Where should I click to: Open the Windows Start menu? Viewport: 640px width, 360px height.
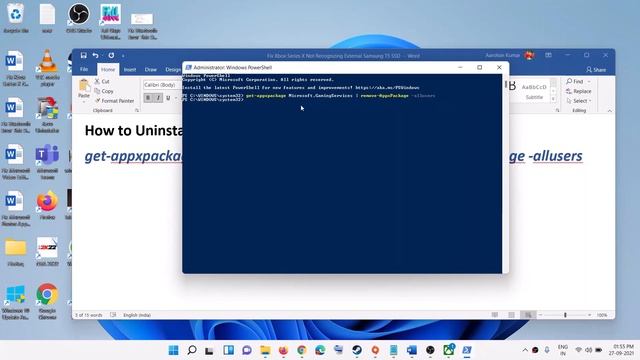click(x=173, y=350)
